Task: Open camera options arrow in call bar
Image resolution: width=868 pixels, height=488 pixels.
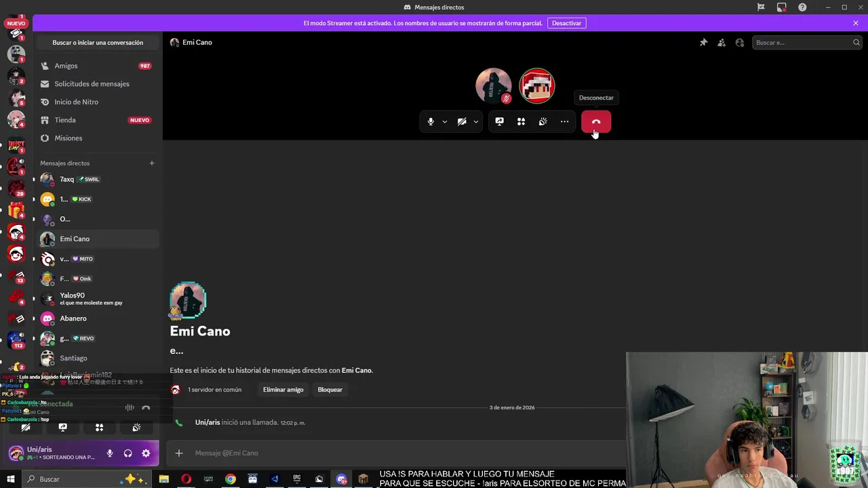Action: (476, 122)
